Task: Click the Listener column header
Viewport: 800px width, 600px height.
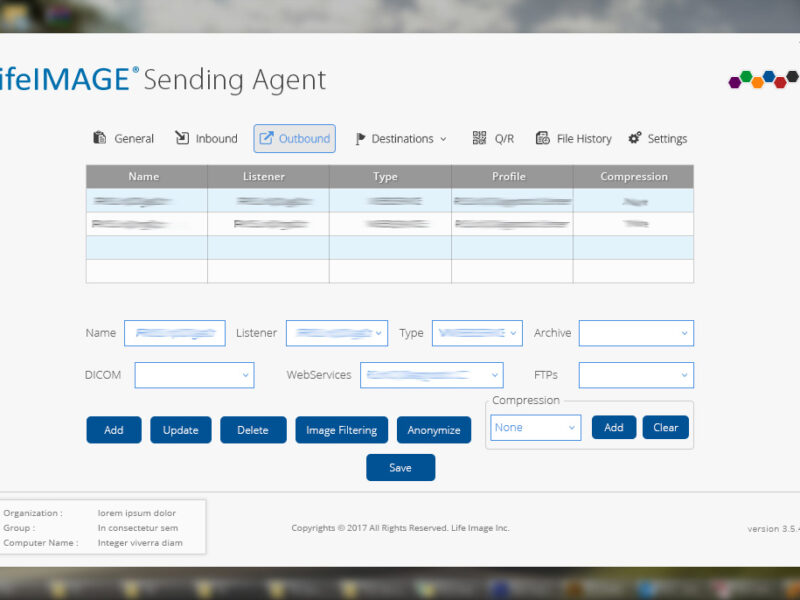Action: coord(268,177)
